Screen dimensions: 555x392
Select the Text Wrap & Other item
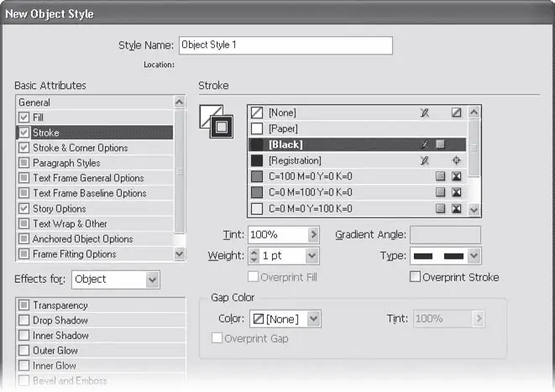[70, 224]
